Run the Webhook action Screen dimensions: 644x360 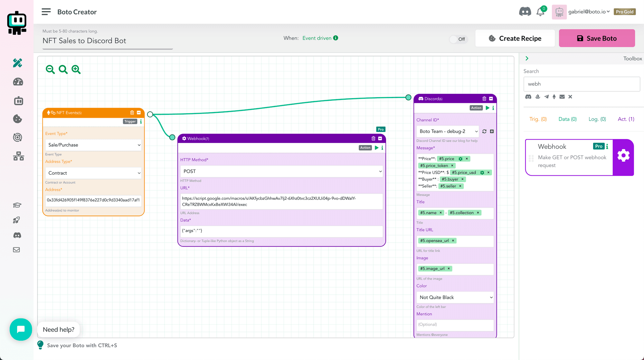pyautogui.click(x=376, y=148)
